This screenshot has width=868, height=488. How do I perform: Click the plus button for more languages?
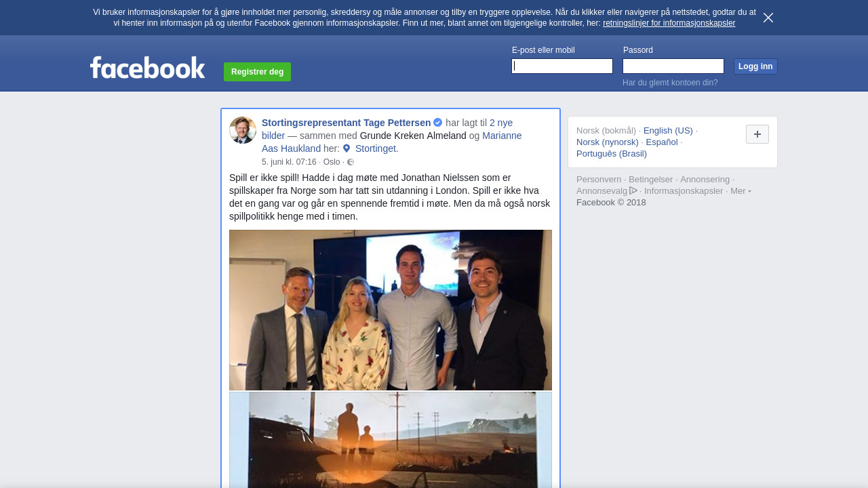(x=757, y=134)
